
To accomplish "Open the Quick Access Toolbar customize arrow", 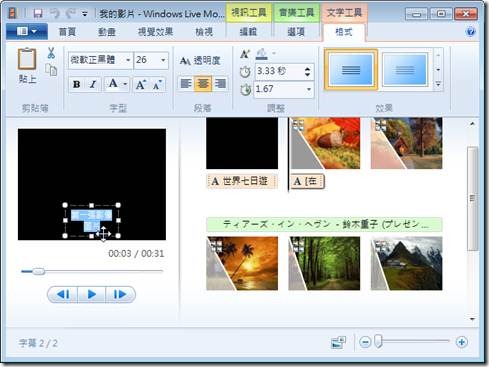I will (x=85, y=14).
